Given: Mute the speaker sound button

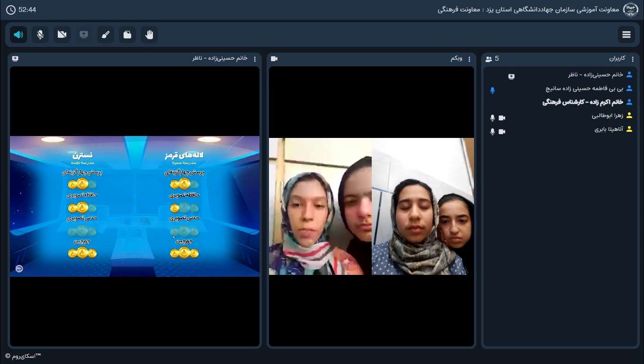Looking at the screenshot, I should (x=18, y=35).
